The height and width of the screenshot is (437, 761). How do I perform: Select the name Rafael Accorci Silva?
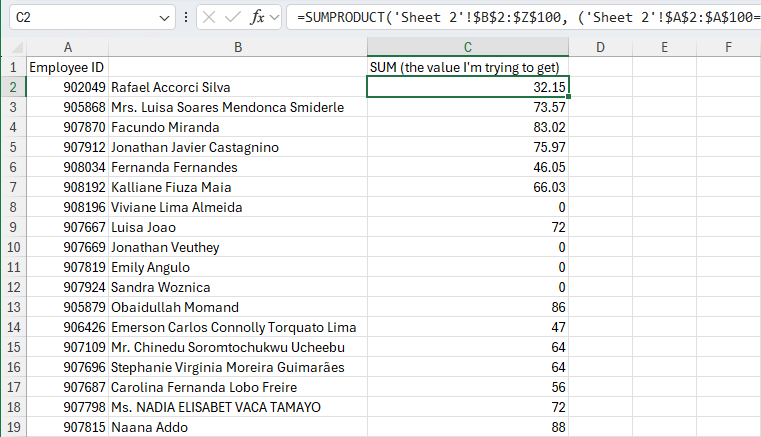click(238, 87)
